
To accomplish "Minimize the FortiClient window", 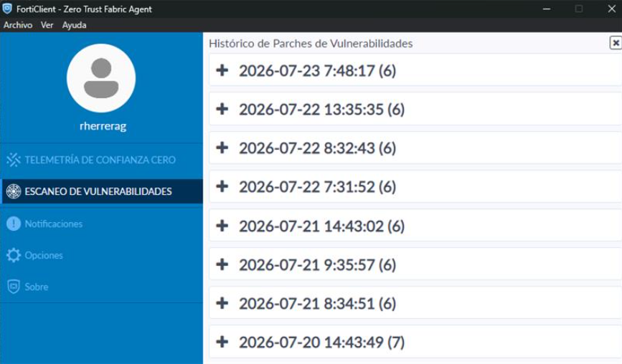I will [x=547, y=9].
